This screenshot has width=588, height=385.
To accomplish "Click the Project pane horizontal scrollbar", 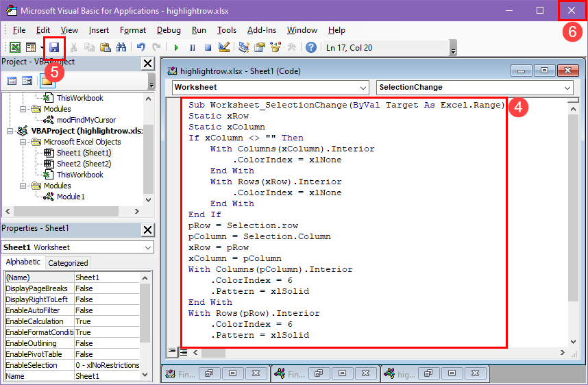I will point(66,212).
